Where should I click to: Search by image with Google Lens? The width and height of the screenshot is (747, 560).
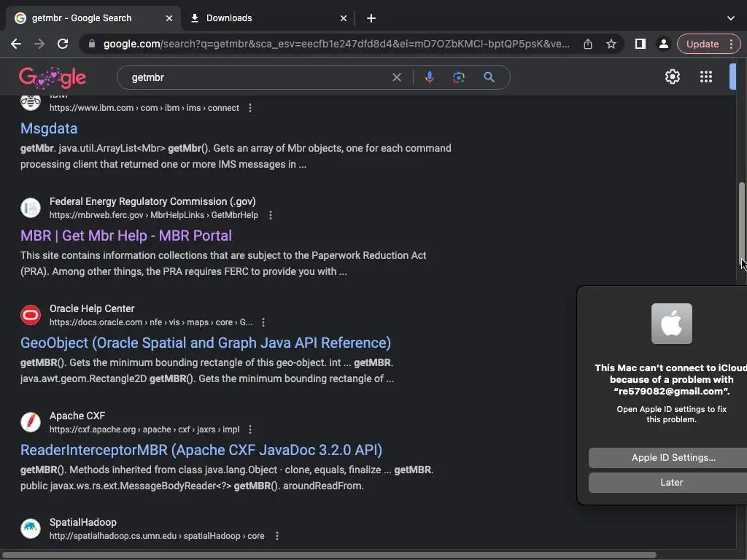(x=459, y=77)
